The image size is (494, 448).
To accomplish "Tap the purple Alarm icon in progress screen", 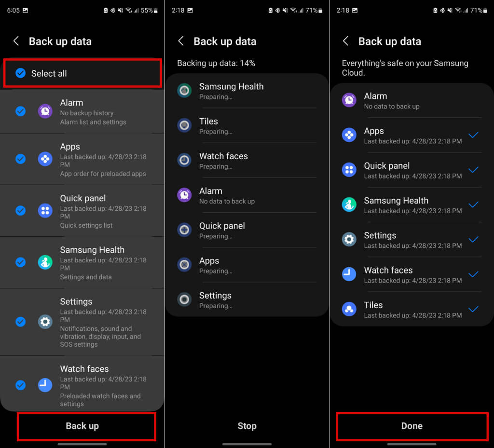I will [x=184, y=195].
